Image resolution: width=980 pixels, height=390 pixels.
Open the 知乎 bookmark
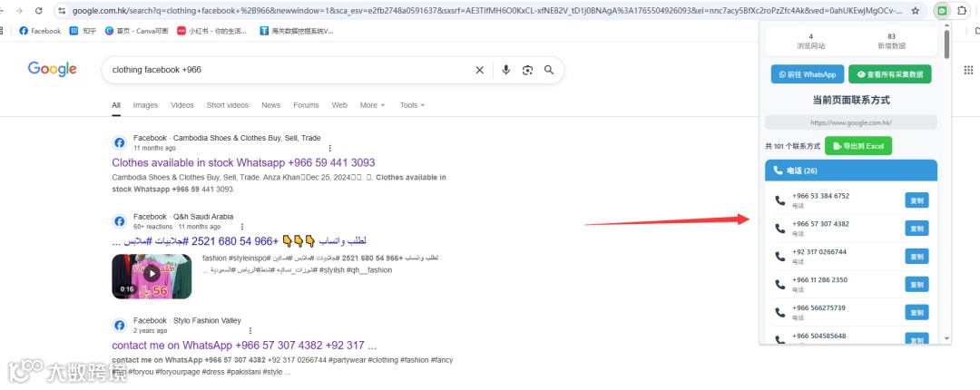point(83,31)
